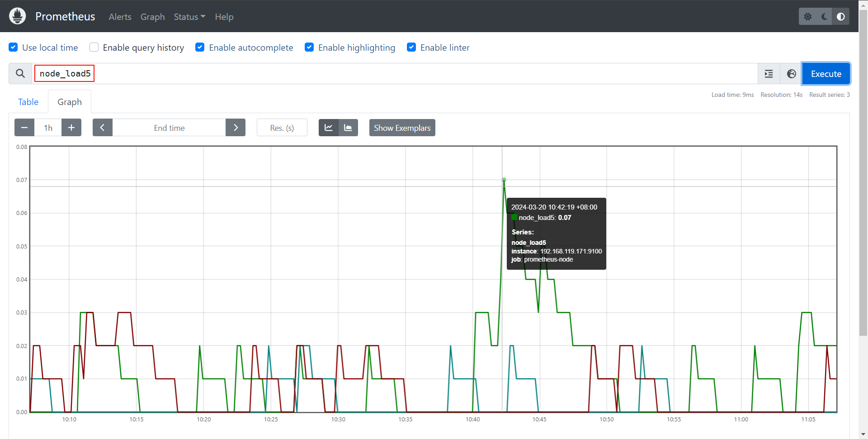868x439 pixels.
Task: Open the metrics explorer globe icon
Action: coord(791,74)
